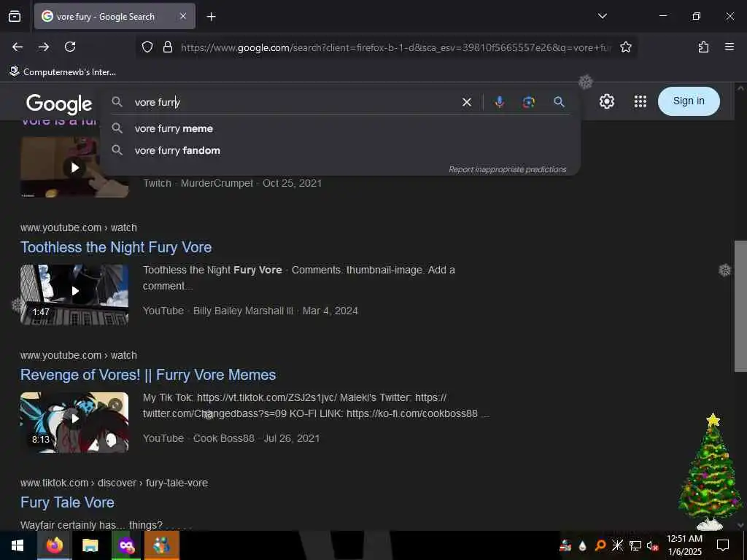Open Google quick settings gear
Screen dimensions: 747x560
(606, 101)
